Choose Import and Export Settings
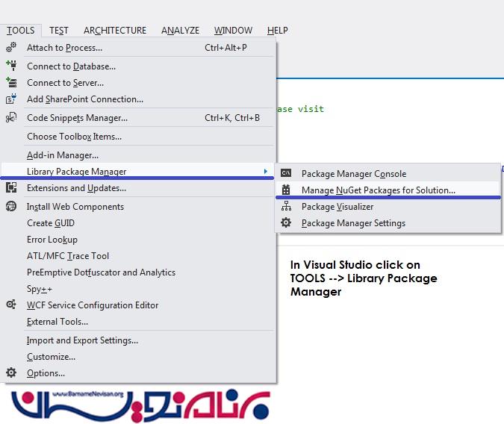 (82, 340)
